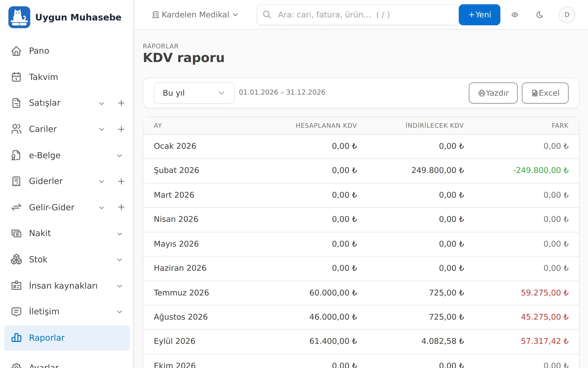
Task: Click the Nakit cash icon
Action: (x=16, y=233)
